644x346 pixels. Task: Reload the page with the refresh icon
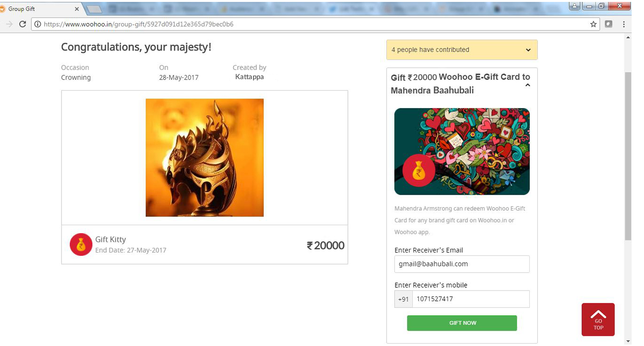[x=22, y=24]
